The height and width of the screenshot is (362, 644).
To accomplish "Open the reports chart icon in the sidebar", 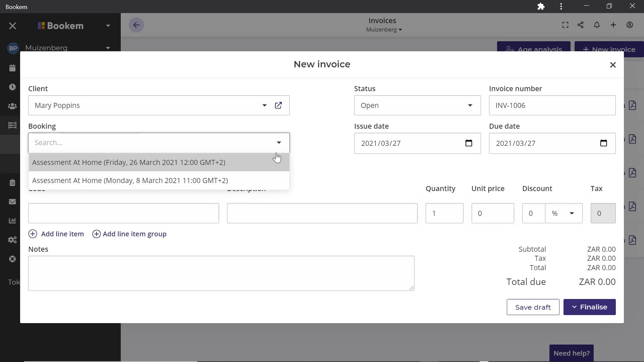I will pos(12,221).
